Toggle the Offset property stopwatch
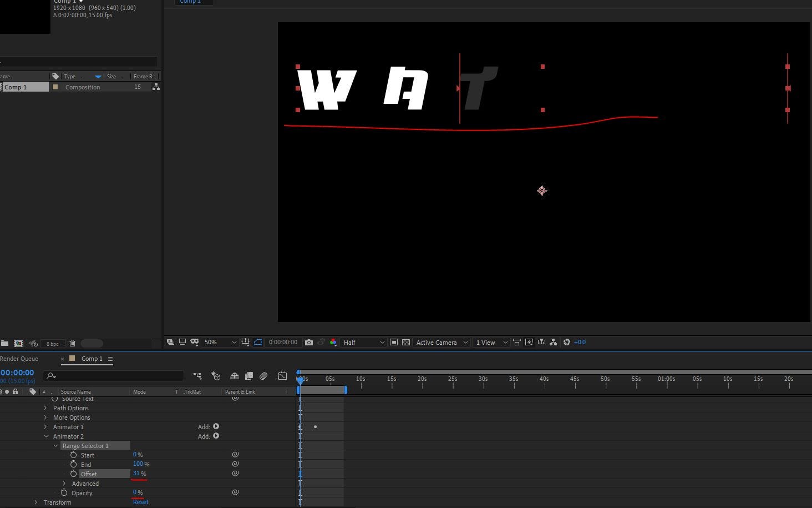Screen dimensions: 812x508 click(x=73, y=474)
